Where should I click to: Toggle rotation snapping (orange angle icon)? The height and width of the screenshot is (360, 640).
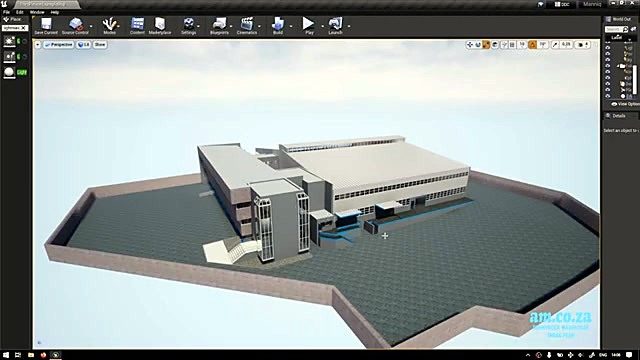tap(533, 44)
